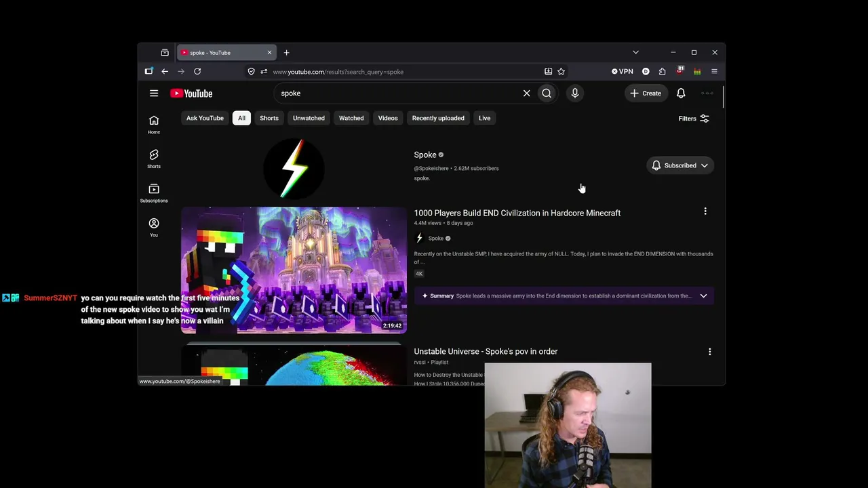Screen dimensions: 868x488
Task: Click the site permissions icon beside the shield
Action: [x=264, y=71]
